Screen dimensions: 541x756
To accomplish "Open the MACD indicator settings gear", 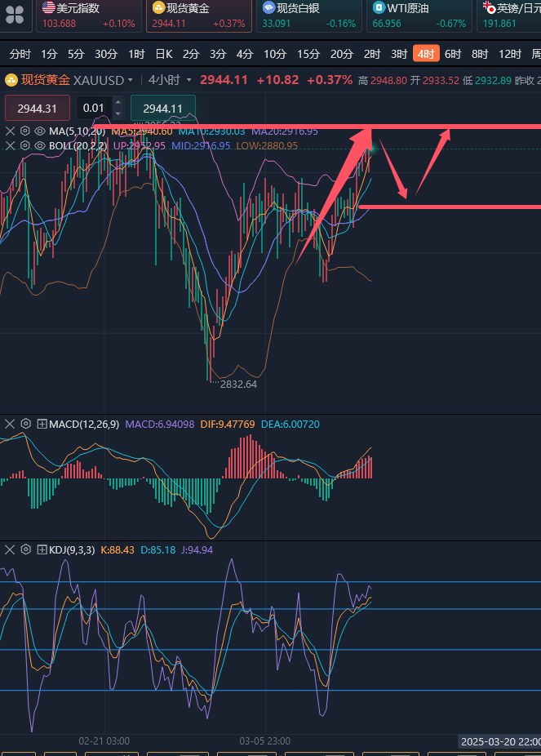I will [25, 424].
